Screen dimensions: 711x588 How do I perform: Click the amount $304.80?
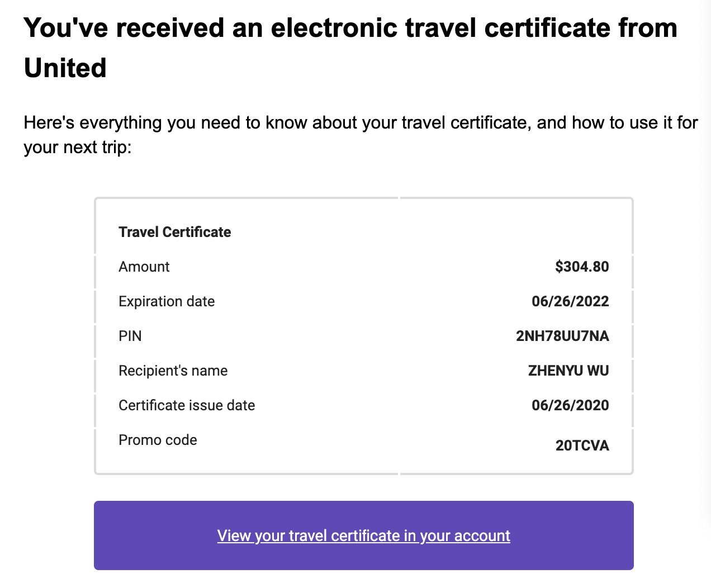[x=582, y=267]
